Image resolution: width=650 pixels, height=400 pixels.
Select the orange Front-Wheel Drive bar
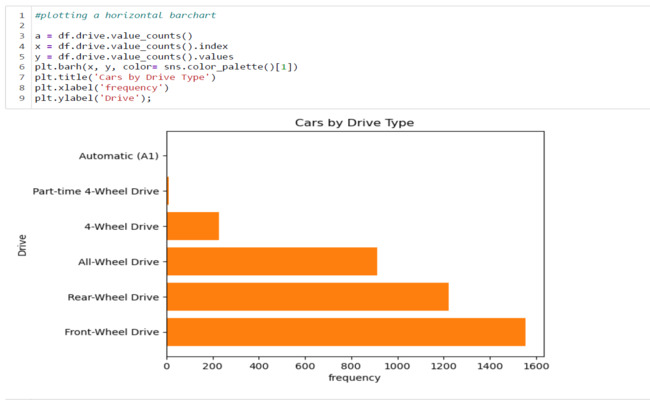345,331
